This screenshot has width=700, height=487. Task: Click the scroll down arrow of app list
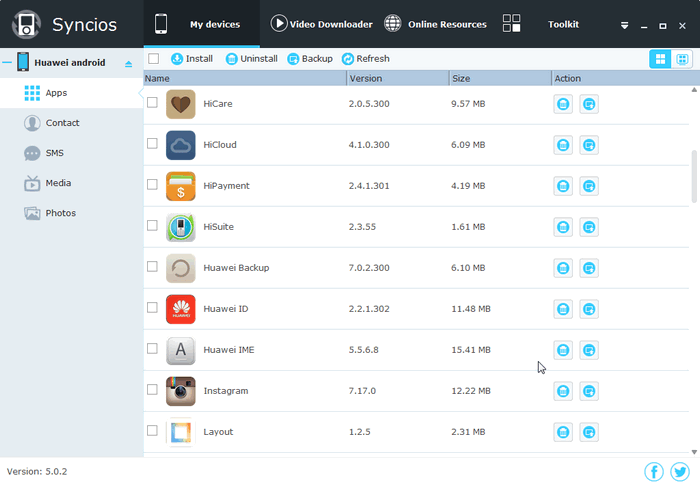pos(694,452)
